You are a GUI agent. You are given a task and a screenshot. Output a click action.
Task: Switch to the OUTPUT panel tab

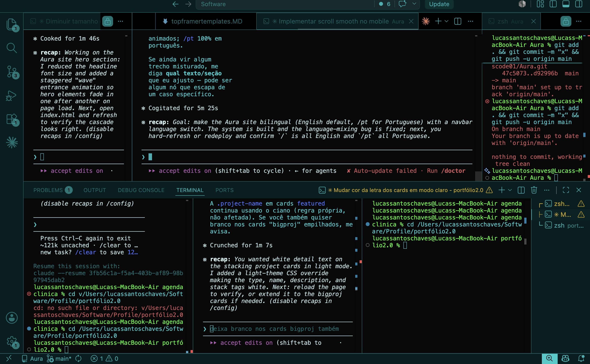tap(95, 190)
